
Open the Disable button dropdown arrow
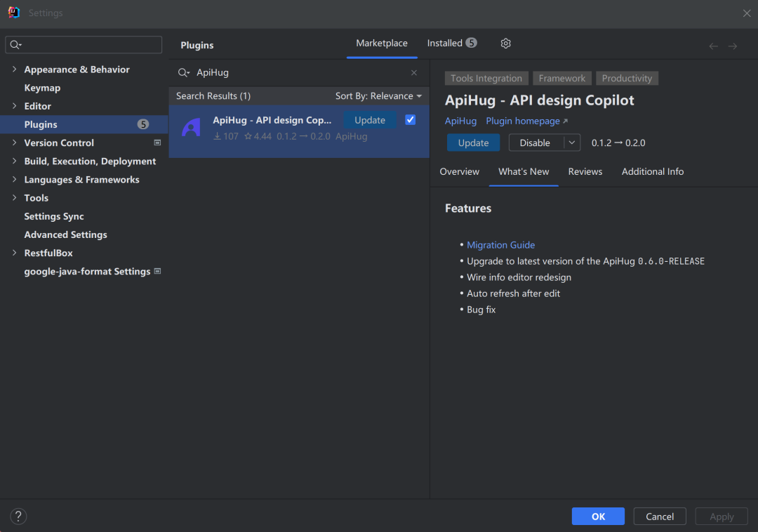[572, 142]
